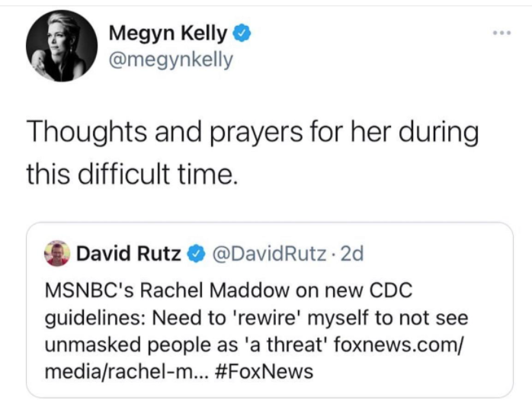This screenshot has height=407, width=532.
Task: Click the 'unmasked people as' quoted text
Action: click(x=142, y=345)
